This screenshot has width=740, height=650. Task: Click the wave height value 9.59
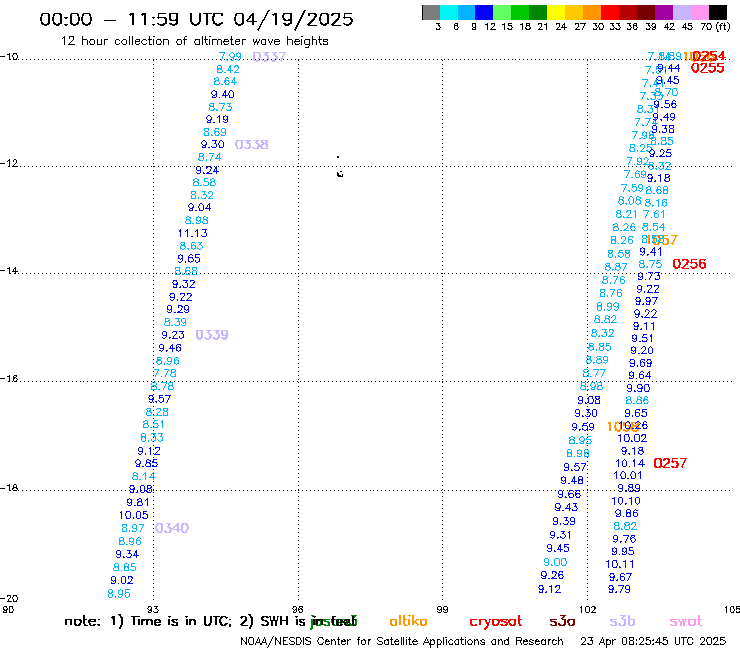[583, 427]
